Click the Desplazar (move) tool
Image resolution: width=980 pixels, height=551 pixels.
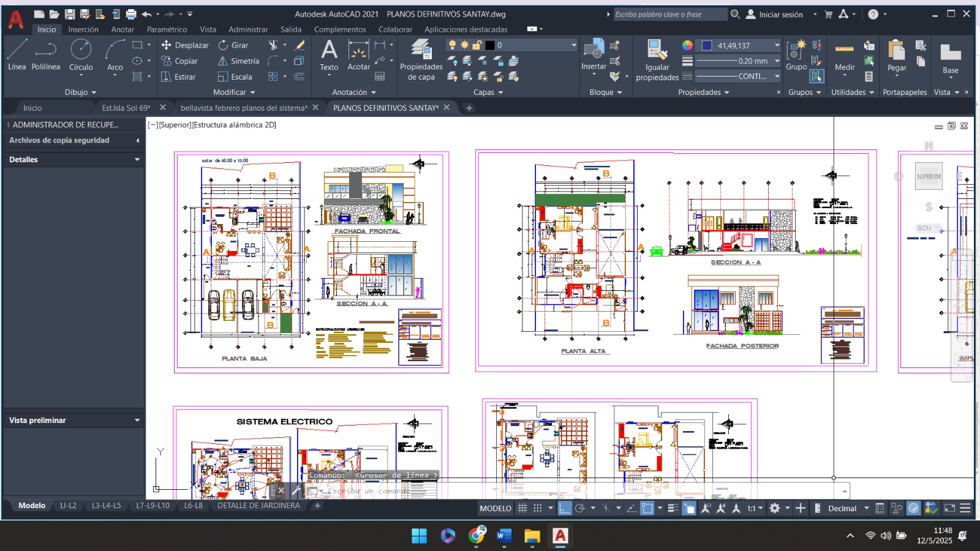[185, 45]
